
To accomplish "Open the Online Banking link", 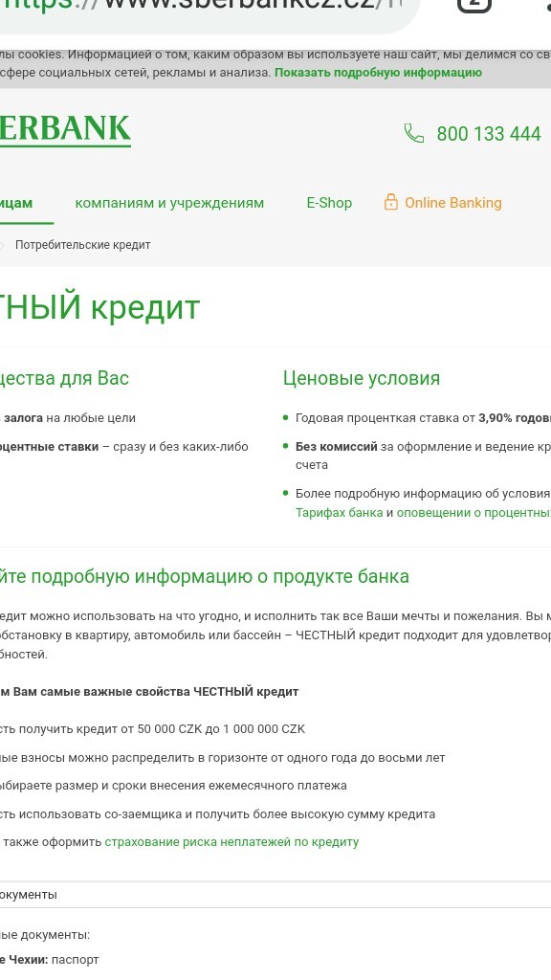I will [x=452, y=203].
